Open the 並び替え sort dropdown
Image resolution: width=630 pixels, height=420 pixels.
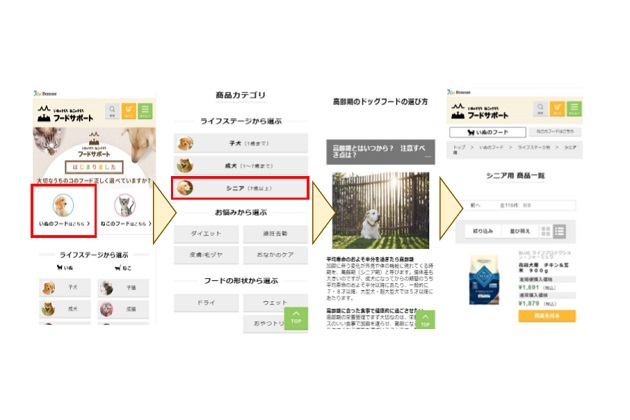point(520,231)
